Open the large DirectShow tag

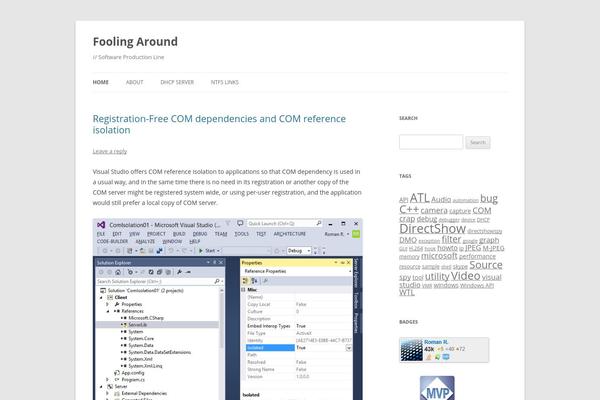[432, 229]
